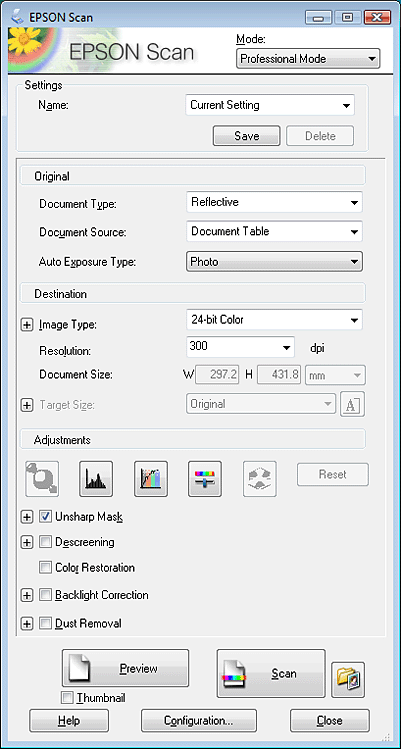Screen dimensions: 401x749
Task: Click the target size orientation icon
Action: pyautogui.click(x=352, y=404)
